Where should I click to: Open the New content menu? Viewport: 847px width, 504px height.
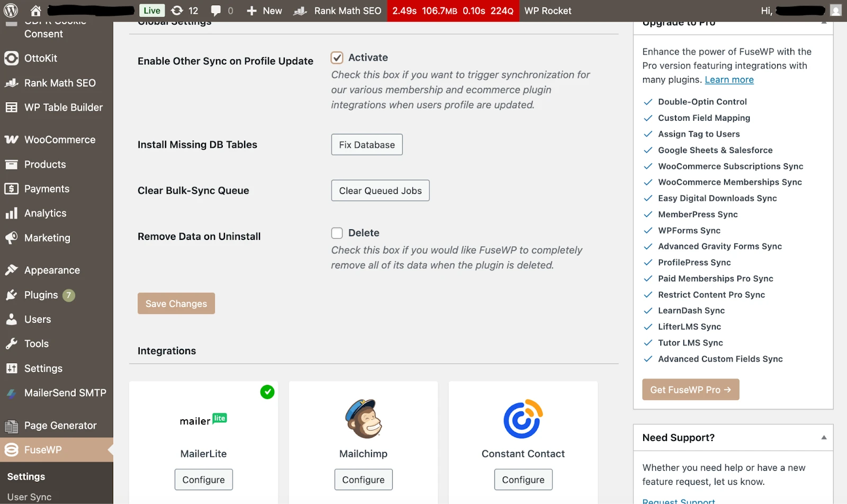pos(264,11)
